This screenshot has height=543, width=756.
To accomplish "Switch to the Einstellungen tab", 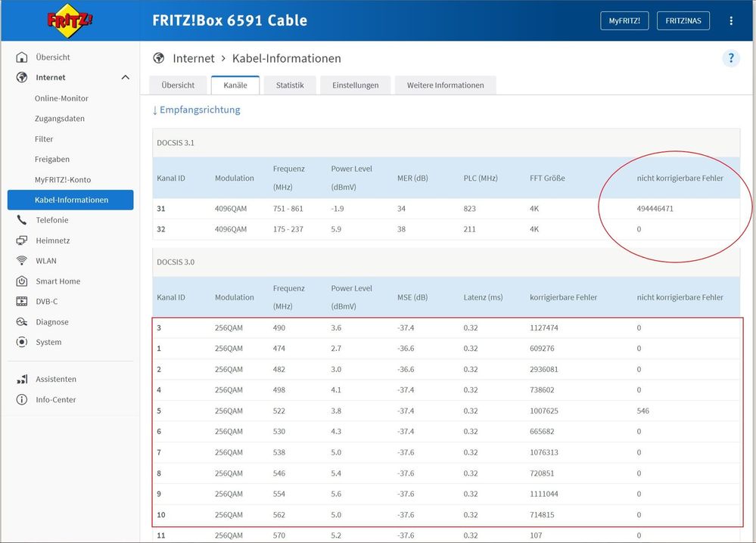I will point(355,85).
